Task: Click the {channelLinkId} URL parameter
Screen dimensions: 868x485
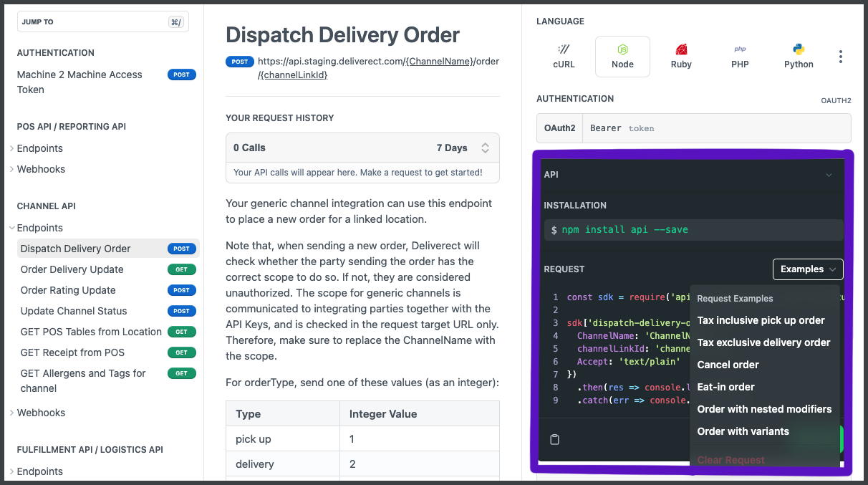Action: [x=293, y=75]
